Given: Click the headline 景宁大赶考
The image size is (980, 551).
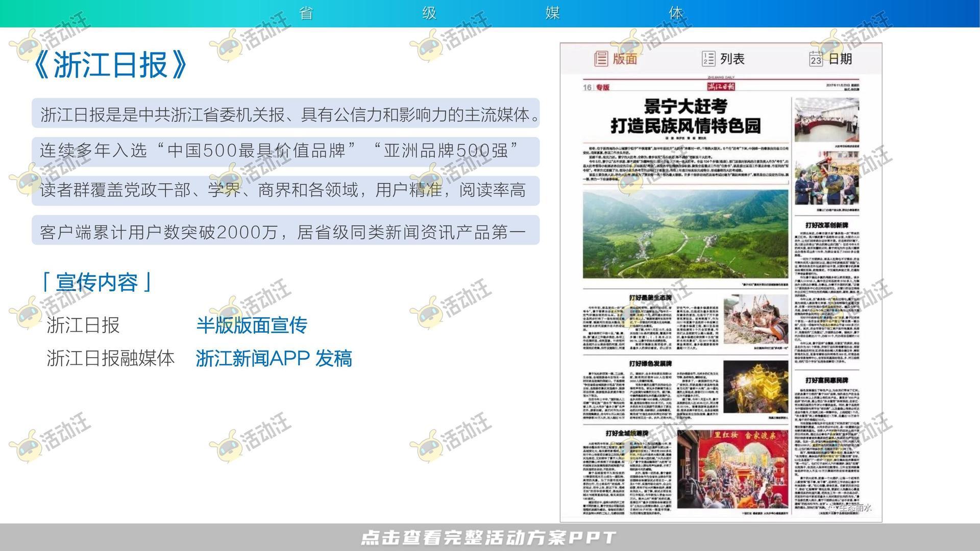Looking at the screenshot, I should tap(685, 107).
